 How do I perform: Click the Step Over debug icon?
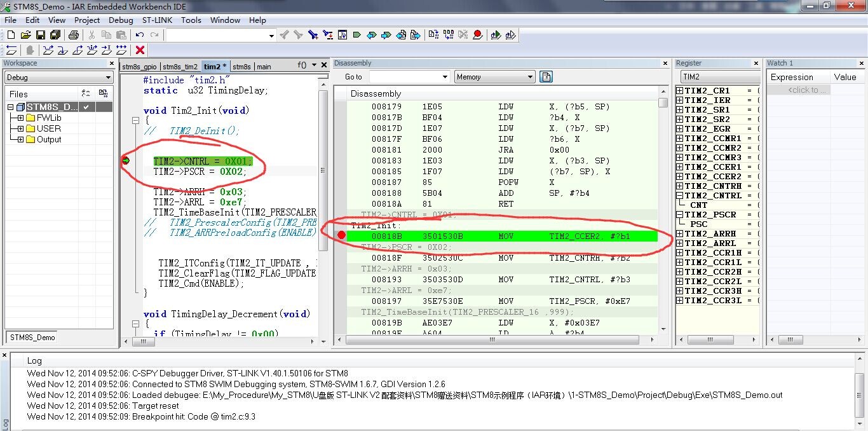pos(48,50)
